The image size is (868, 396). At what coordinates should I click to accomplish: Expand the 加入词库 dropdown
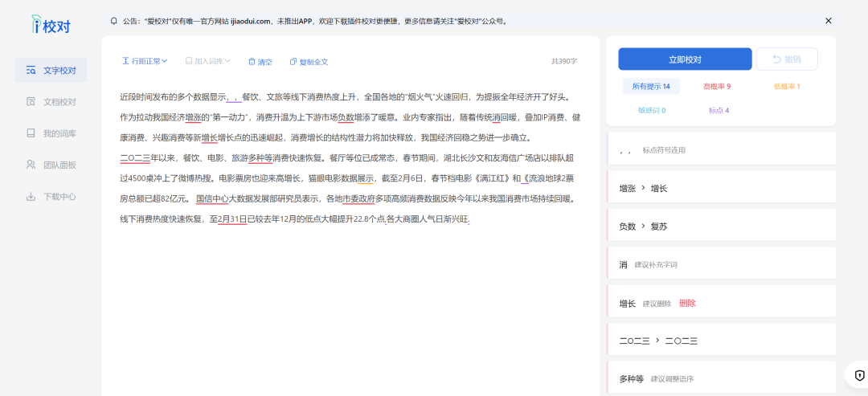coord(208,61)
